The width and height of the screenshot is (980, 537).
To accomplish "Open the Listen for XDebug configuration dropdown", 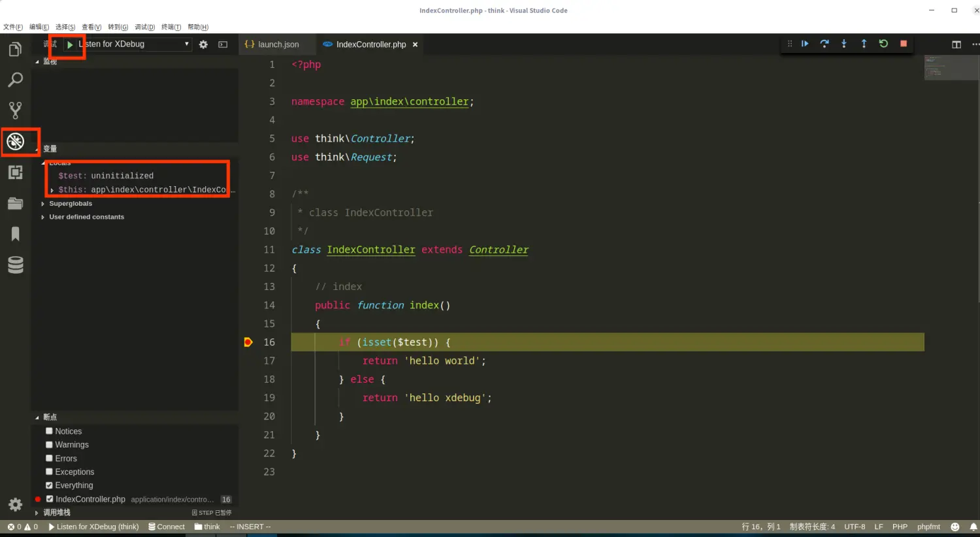I will 135,44.
